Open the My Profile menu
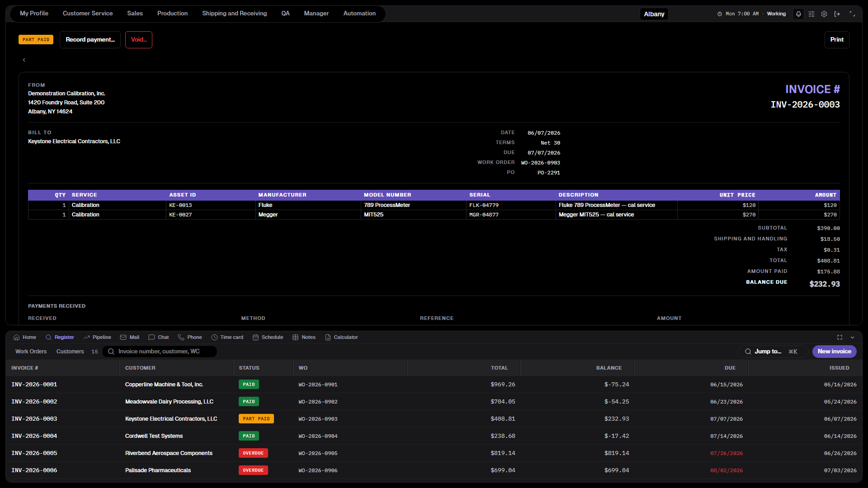 point(34,14)
